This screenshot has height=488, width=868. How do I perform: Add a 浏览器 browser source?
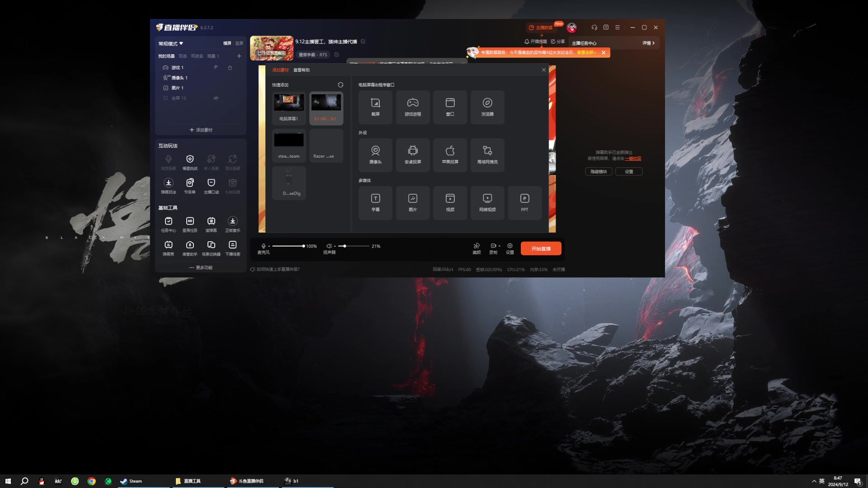[x=487, y=107]
